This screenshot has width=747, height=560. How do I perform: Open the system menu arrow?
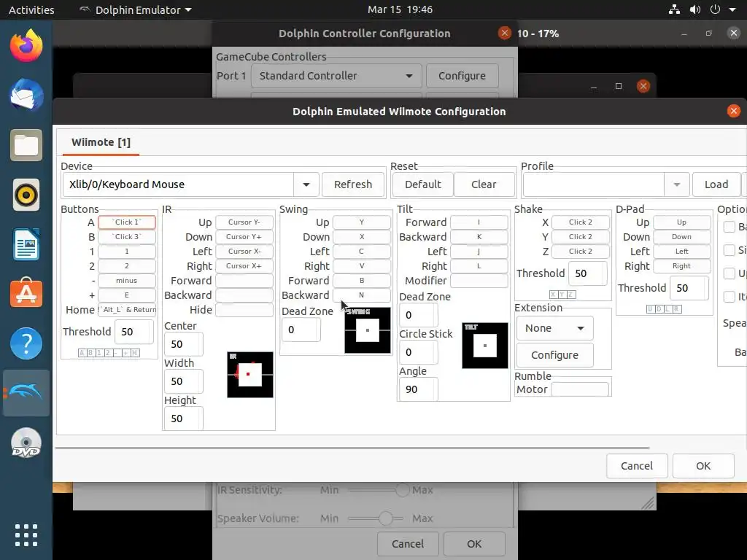[x=732, y=9]
